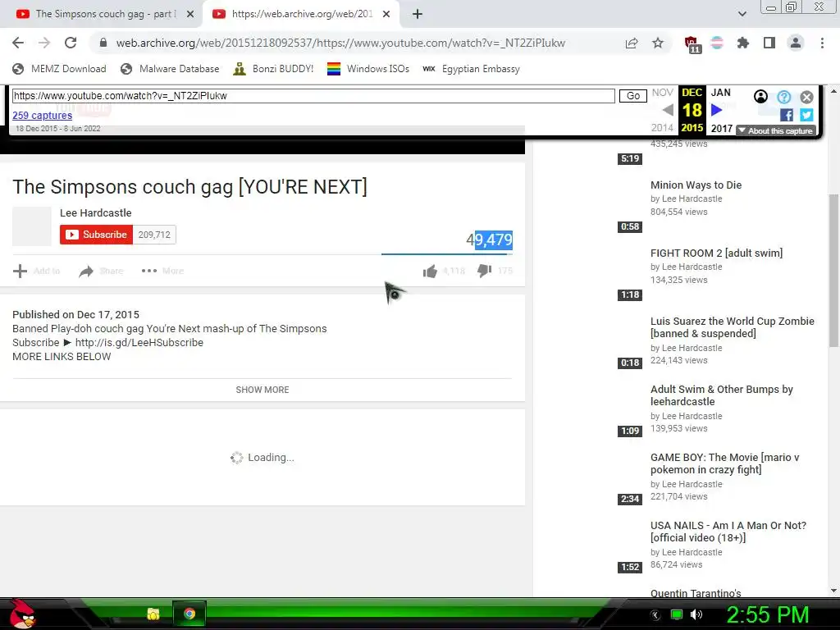Open the file explorer taskbar icon
840x630 pixels.
coord(153,614)
